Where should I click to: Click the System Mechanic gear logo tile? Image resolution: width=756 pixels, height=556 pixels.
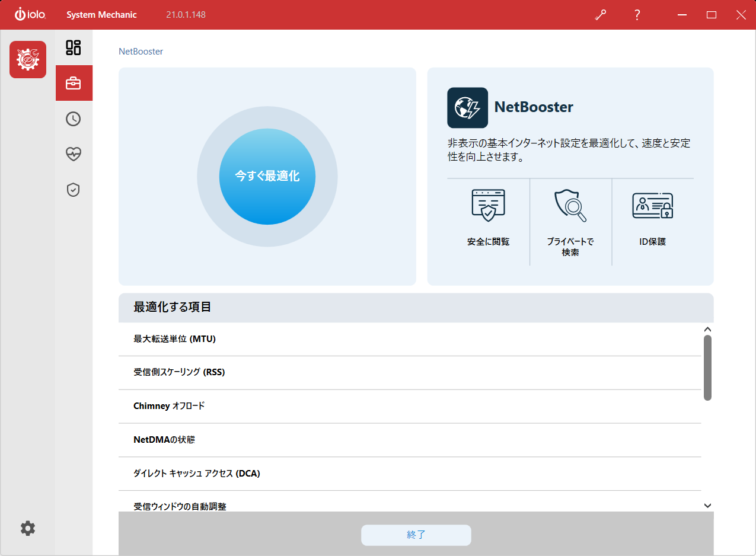tap(28, 60)
